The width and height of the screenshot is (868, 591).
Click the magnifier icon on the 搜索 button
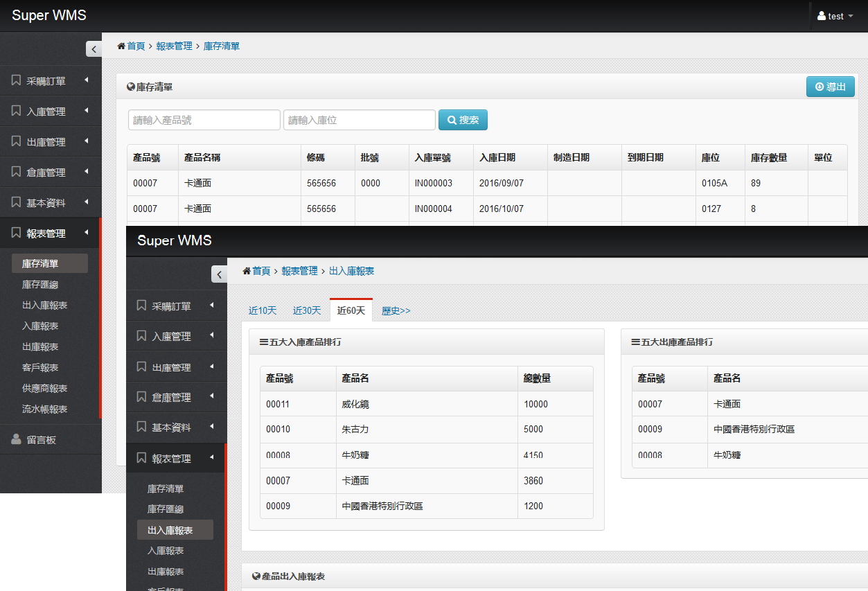tap(452, 120)
